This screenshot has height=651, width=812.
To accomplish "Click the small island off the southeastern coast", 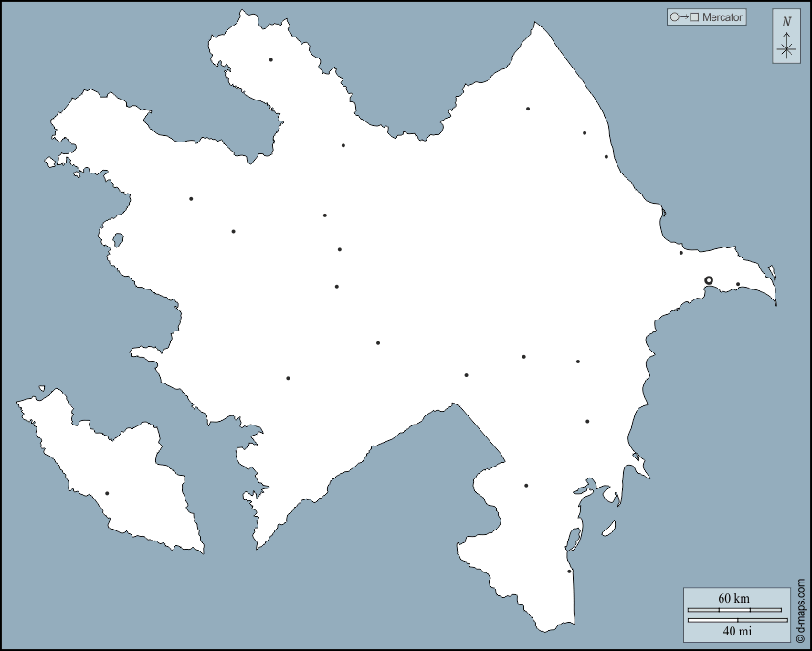I will click(607, 529).
